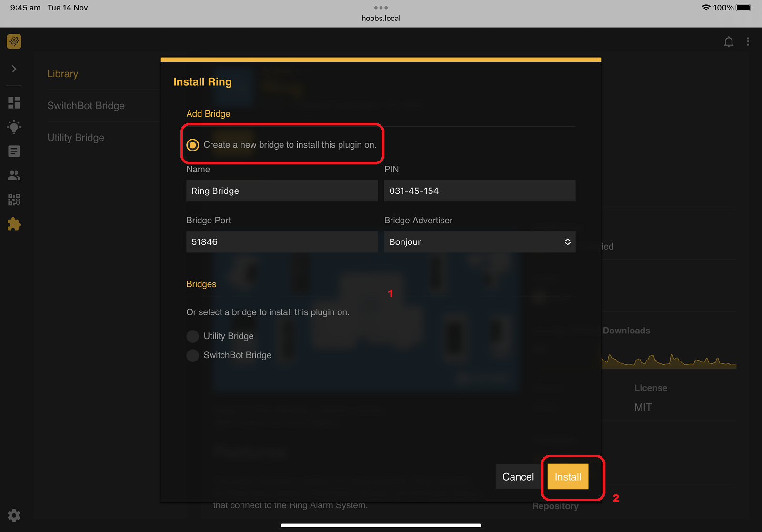Open system settings gear at bottom left
Image resolution: width=762 pixels, height=532 pixels.
[x=14, y=515]
